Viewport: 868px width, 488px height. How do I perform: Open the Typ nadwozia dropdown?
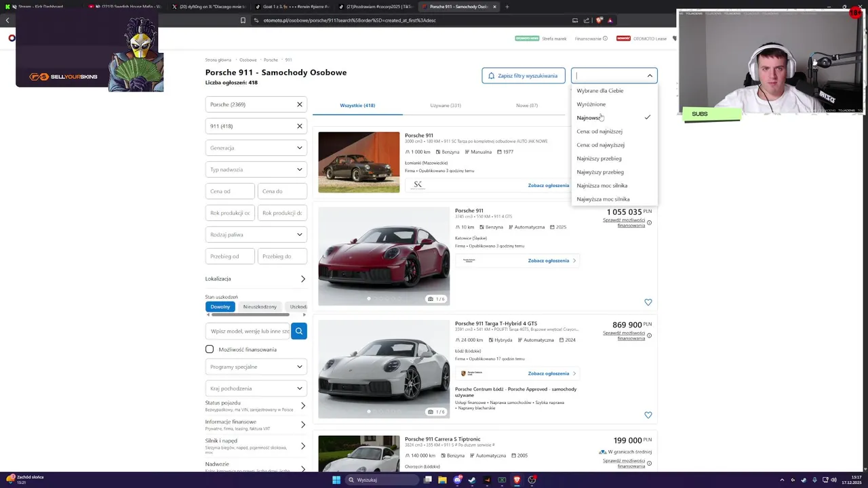coord(256,169)
